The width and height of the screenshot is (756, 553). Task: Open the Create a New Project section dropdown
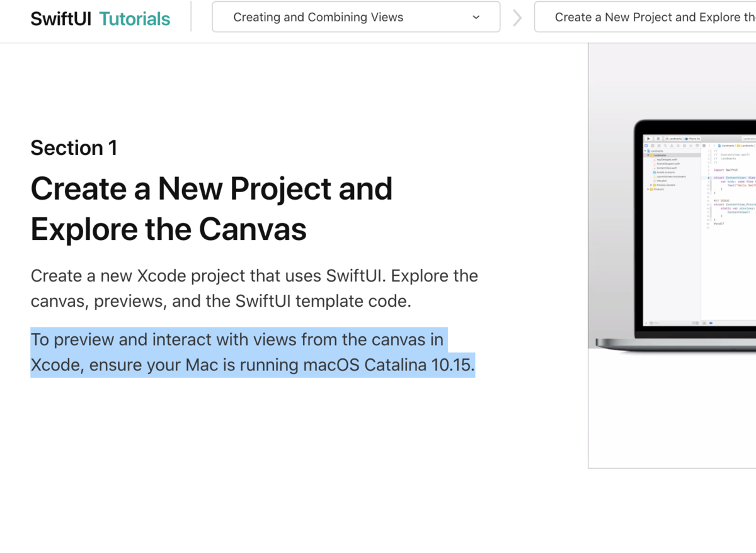point(649,17)
